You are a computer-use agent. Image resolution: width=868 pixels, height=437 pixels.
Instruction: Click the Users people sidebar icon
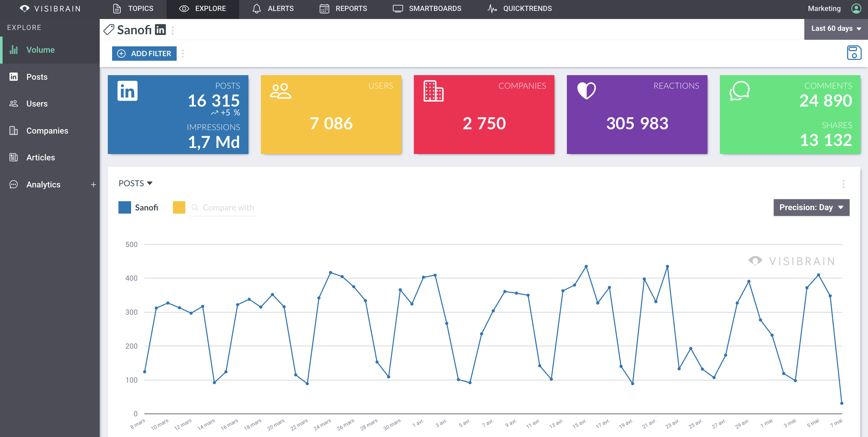[14, 104]
